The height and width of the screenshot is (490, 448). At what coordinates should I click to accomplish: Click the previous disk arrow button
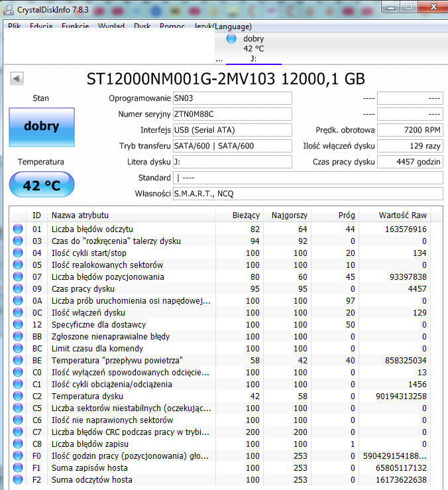17,78
